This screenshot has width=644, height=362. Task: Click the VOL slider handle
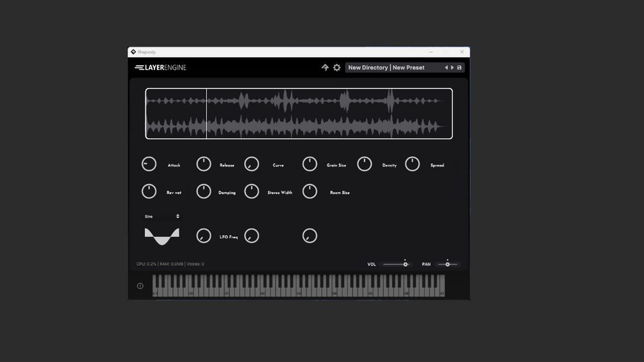406,265
